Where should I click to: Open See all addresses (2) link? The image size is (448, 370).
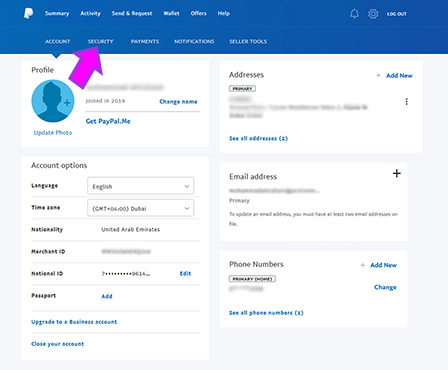click(x=258, y=138)
